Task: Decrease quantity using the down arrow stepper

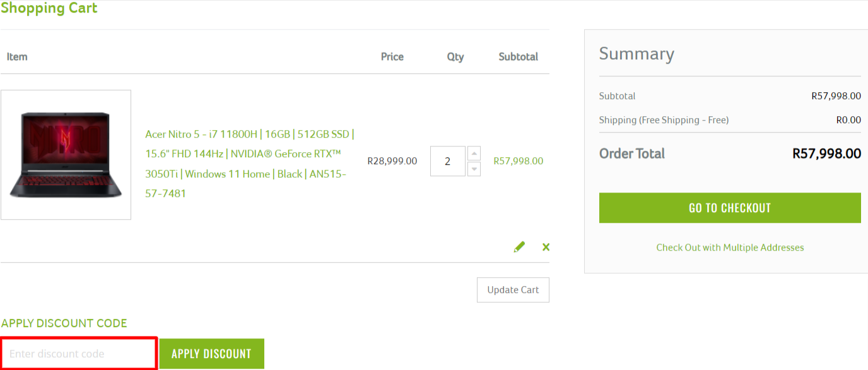Action: point(474,169)
